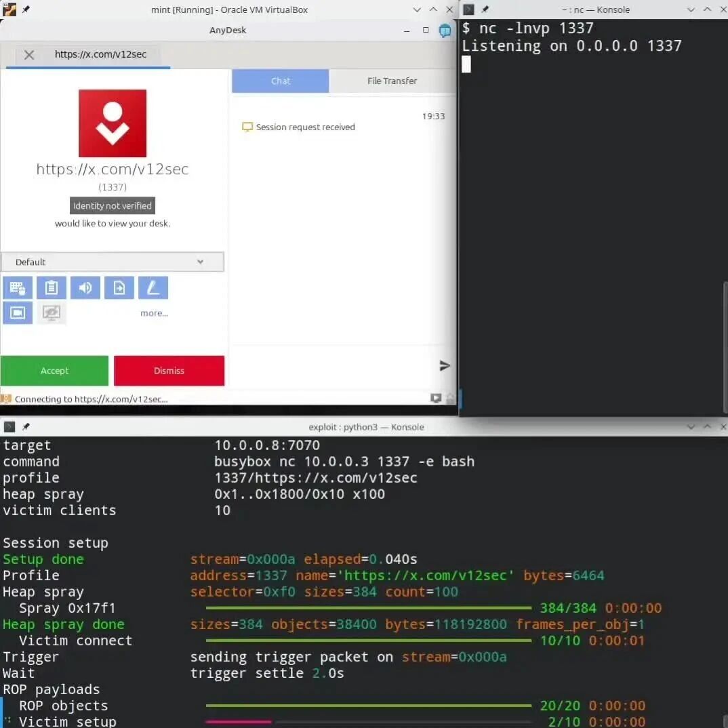Viewport: 728px width, 728px height.
Task: Open the File Transfer tab
Action: tap(392, 81)
